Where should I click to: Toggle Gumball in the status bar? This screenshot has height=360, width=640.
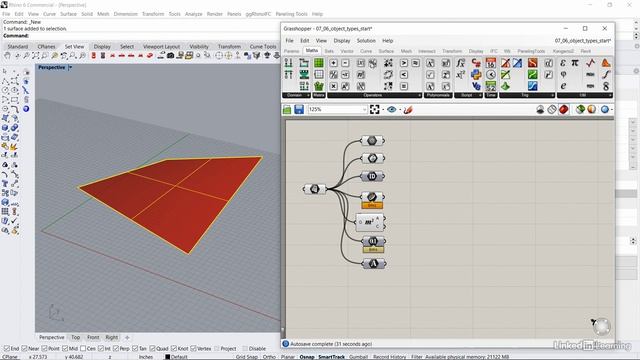click(x=358, y=357)
